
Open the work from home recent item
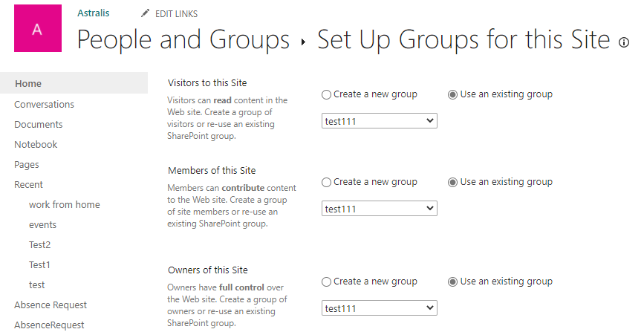pos(65,205)
